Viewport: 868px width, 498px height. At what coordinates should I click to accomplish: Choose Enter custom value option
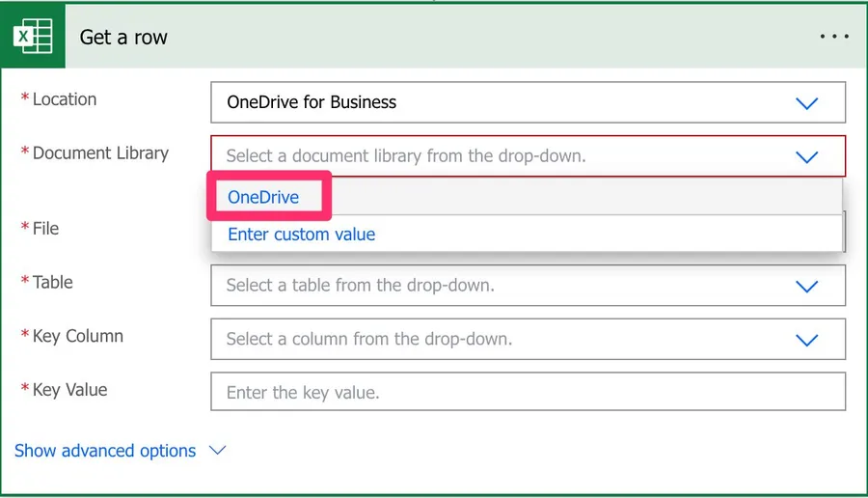tap(301, 235)
